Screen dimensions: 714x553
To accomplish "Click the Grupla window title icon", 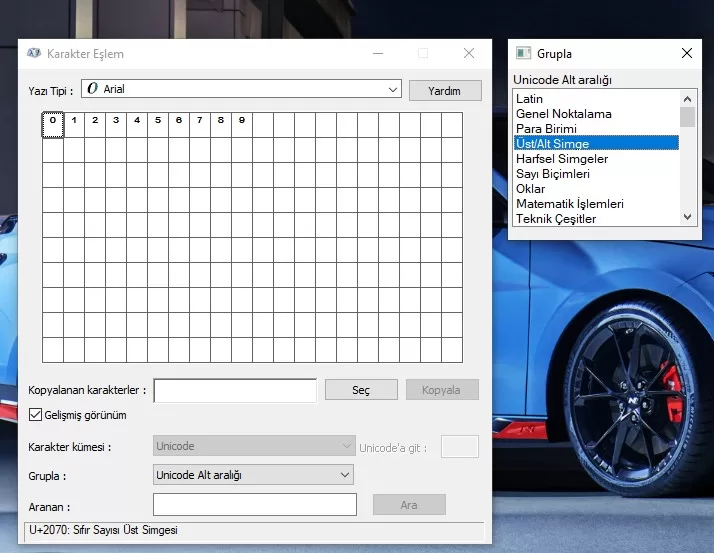I will pos(522,53).
